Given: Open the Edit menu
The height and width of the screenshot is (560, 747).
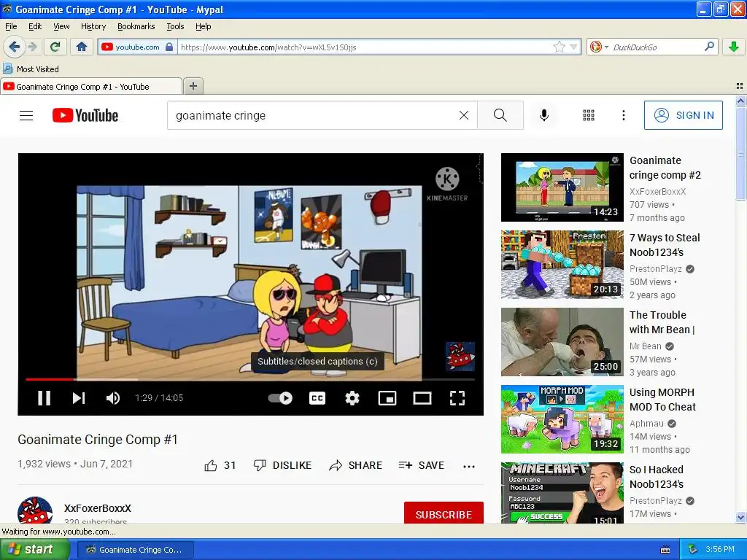Looking at the screenshot, I should tap(35, 26).
